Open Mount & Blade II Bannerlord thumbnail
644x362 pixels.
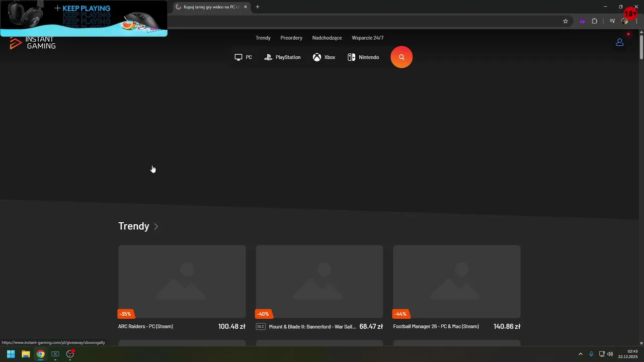point(319,282)
